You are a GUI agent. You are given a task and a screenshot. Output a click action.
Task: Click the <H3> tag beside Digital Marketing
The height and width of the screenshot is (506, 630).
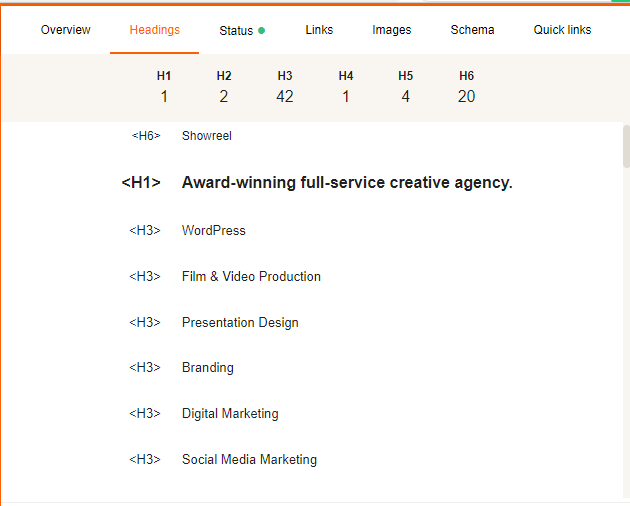145,414
